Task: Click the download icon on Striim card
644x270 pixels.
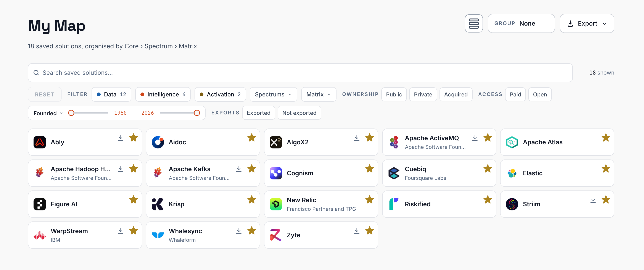Action: 593,200
